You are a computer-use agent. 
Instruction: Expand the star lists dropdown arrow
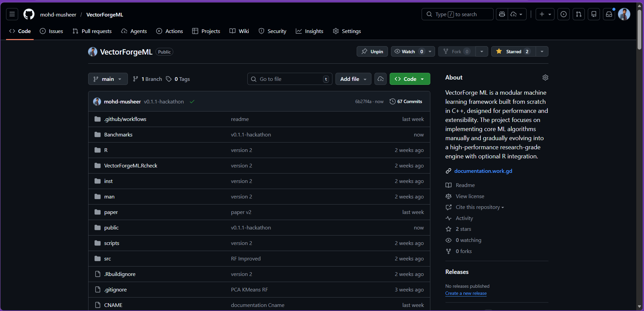click(x=542, y=51)
